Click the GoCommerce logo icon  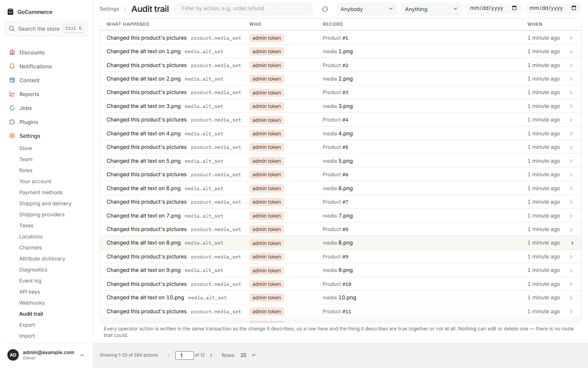coord(11,12)
